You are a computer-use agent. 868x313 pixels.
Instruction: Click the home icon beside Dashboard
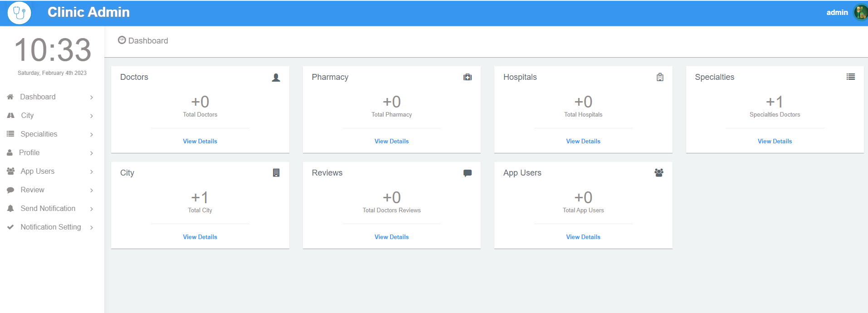(x=10, y=97)
